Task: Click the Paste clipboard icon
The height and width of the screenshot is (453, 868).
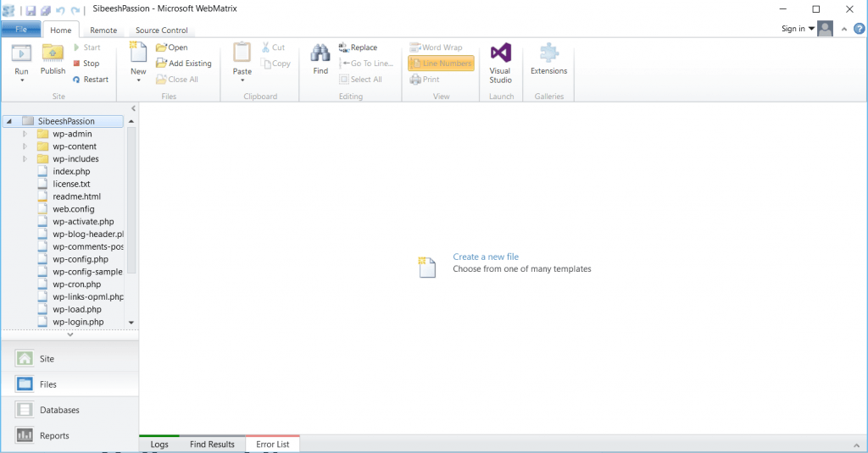Action: point(242,52)
